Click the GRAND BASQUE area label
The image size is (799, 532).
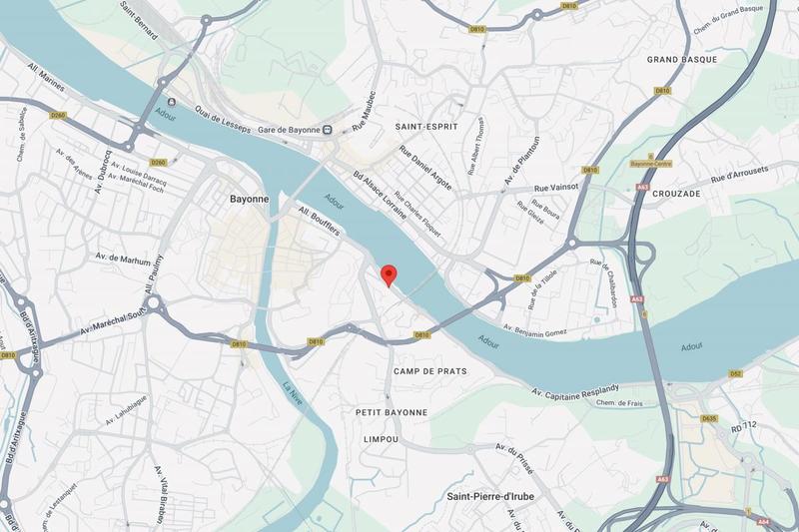coord(682,60)
